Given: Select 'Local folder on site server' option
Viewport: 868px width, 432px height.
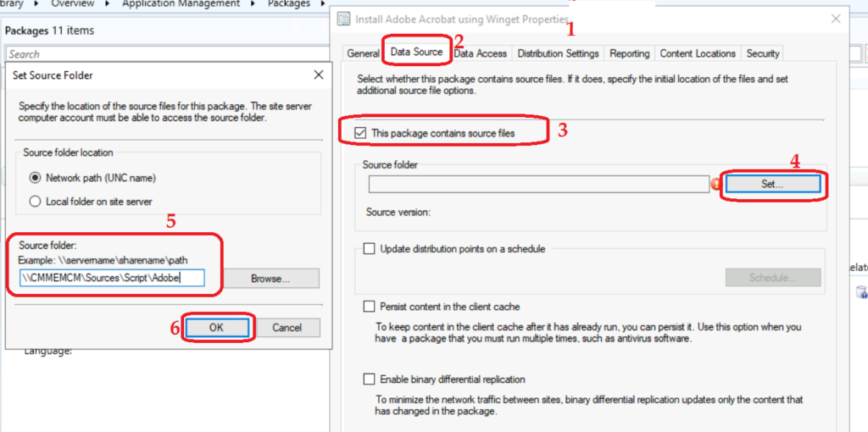Looking at the screenshot, I should point(36,202).
